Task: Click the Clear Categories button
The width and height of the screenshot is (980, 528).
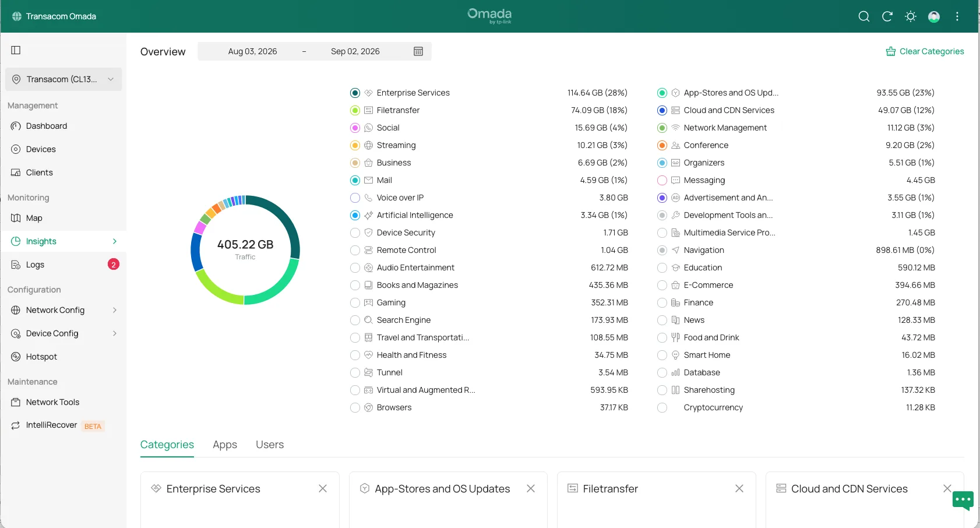Action: click(x=925, y=51)
